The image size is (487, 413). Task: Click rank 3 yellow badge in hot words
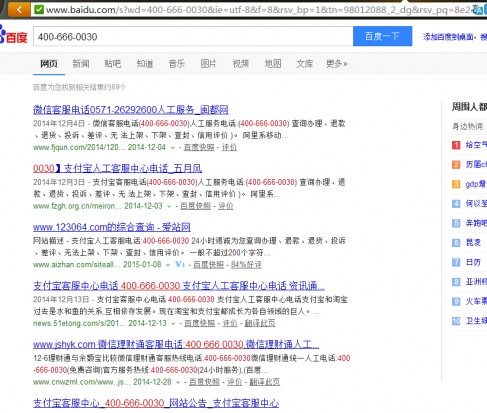(x=456, y=184)
